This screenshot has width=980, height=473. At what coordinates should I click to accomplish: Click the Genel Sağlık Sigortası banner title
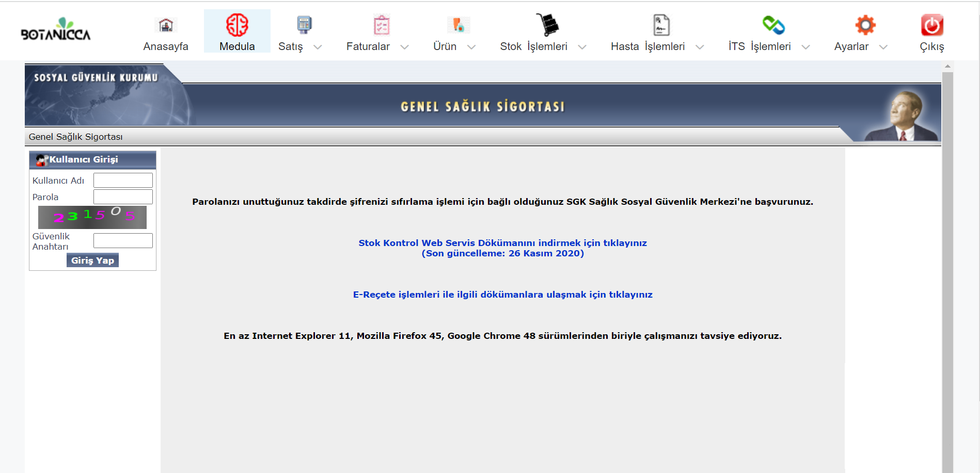click(x=483, y=107)
